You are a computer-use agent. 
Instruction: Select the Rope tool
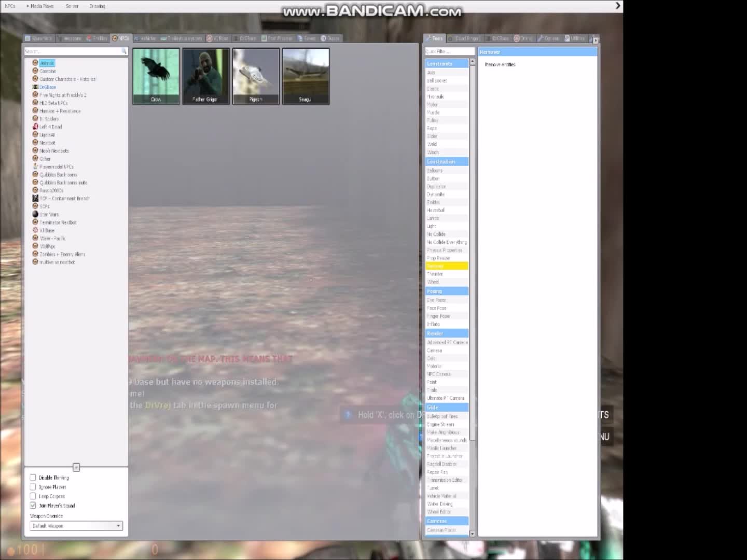point(447,128)
